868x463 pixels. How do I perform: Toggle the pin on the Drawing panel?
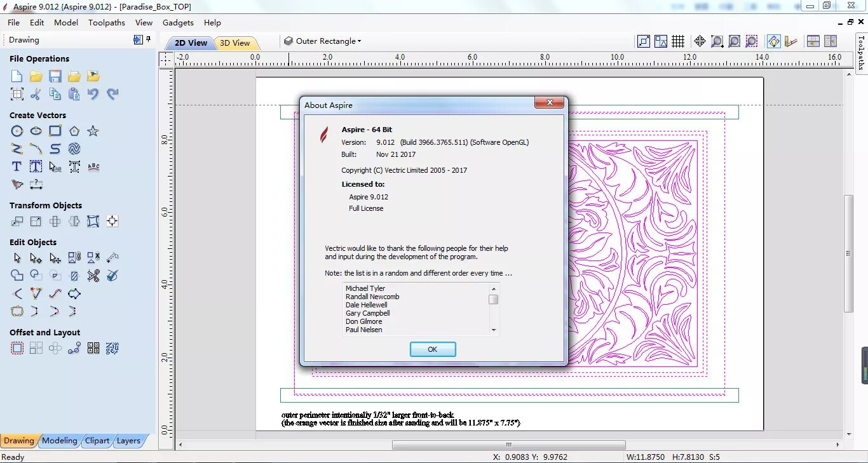coord(149,39)
